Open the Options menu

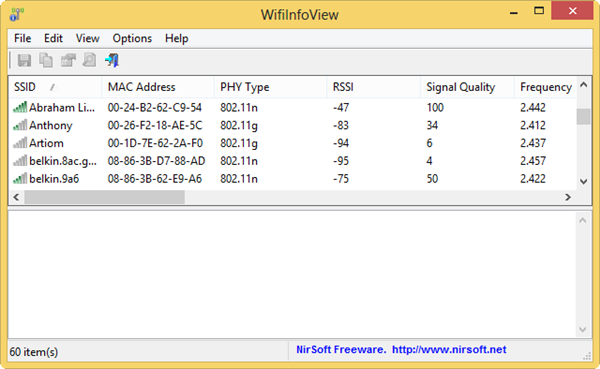pos(132,38)
